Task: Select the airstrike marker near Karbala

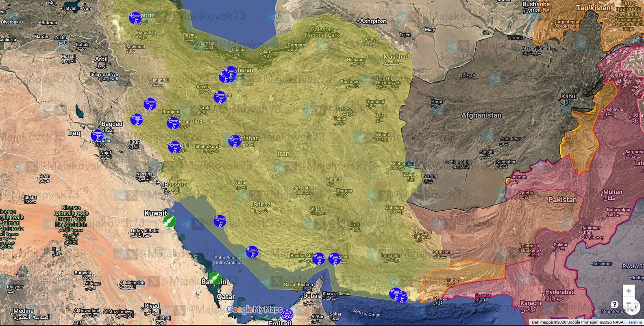Action: (x=97, y=135)
